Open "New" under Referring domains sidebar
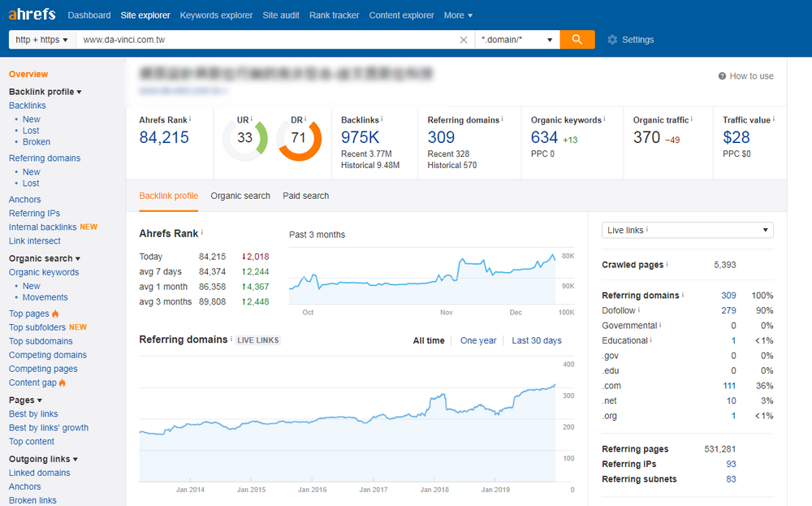The height and width of the screenshot is (506, 812). (x=31, y=171)
